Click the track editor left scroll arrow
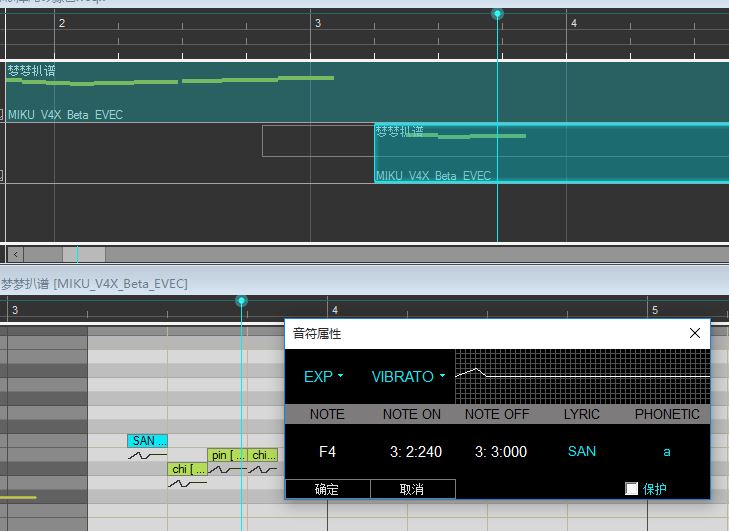729x531 pixels. pyautogui.click(x=16, y=254)
